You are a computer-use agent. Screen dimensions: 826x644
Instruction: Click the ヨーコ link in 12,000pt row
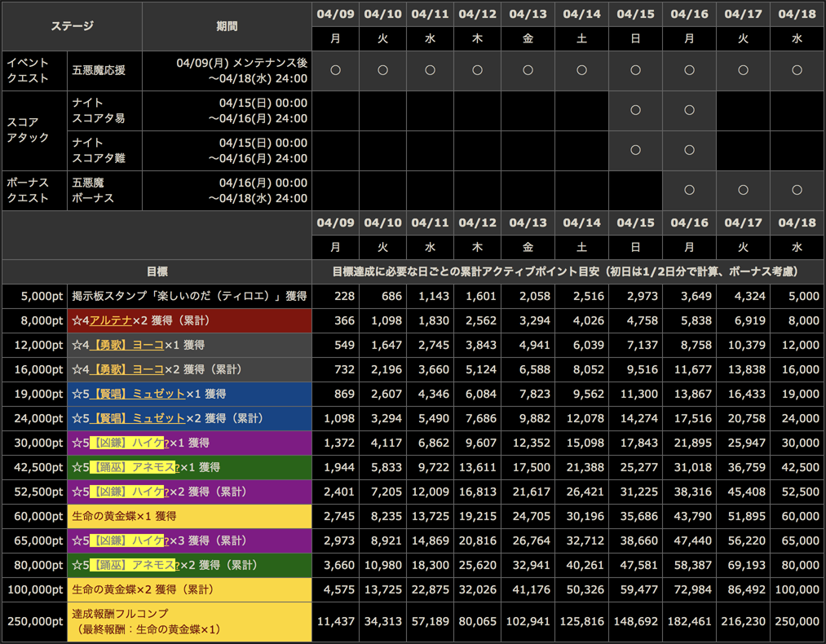click(148, 346)
